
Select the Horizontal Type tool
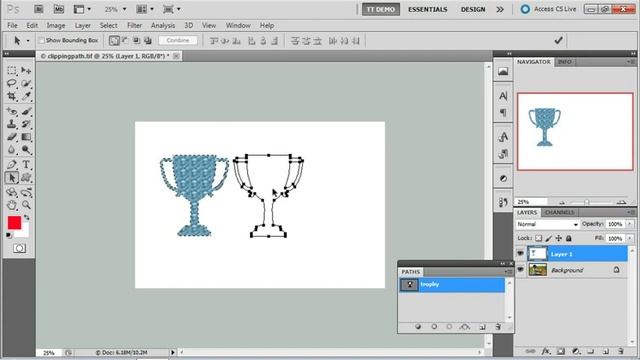(x=26, y=164)
